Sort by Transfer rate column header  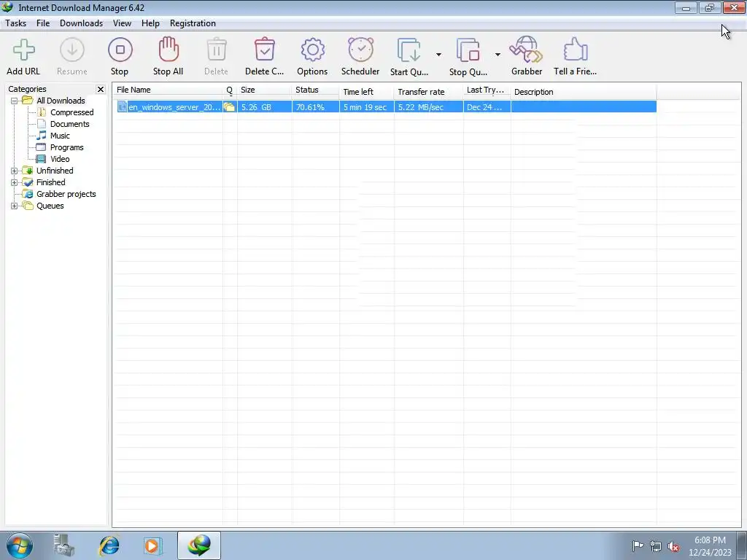click(x=429, y=91)
